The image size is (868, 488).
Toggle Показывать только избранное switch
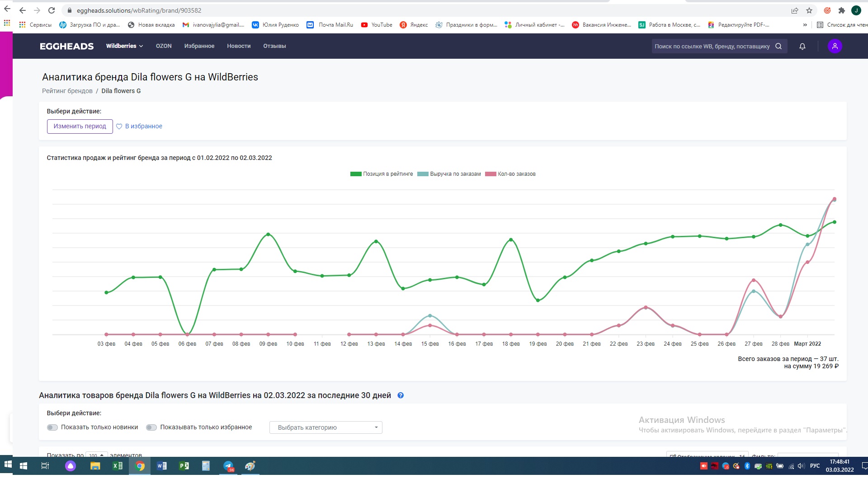tap(151, 427)
